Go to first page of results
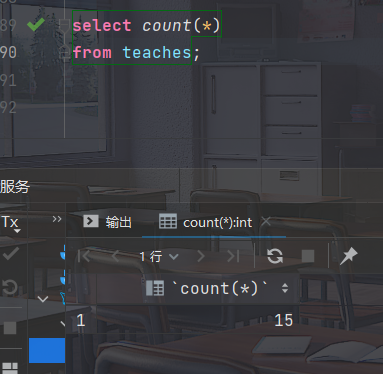 [x=84, y=256]
